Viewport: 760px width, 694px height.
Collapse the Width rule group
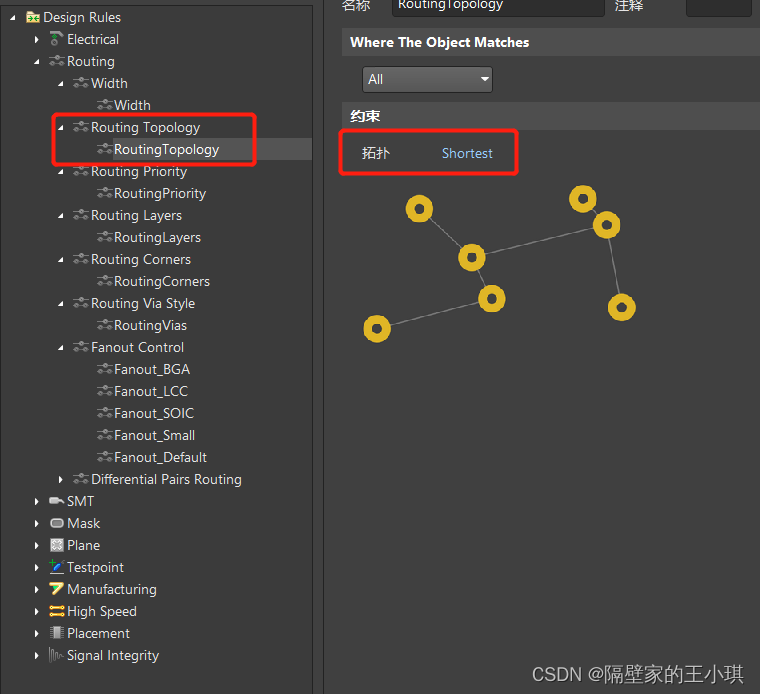(61, 84)
